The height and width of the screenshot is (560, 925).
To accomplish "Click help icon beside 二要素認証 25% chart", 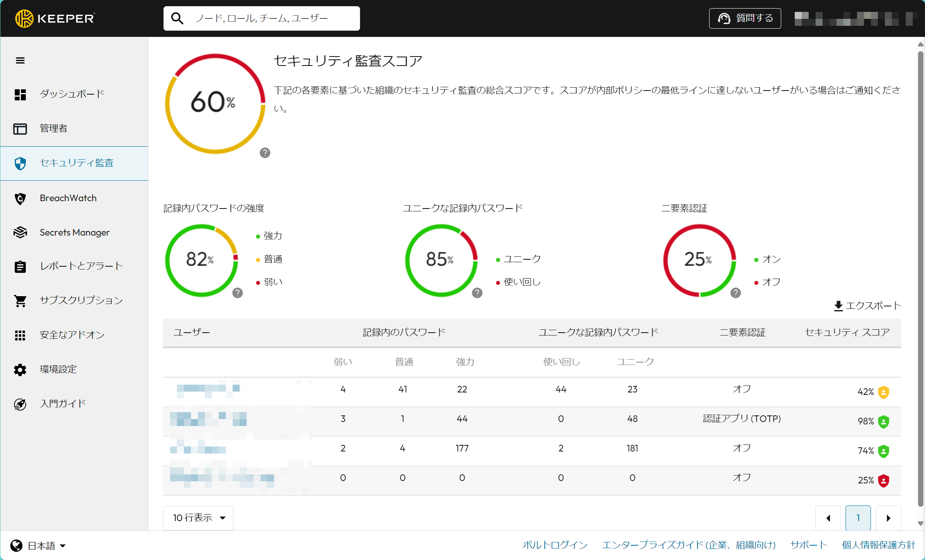I will point(736,293).
